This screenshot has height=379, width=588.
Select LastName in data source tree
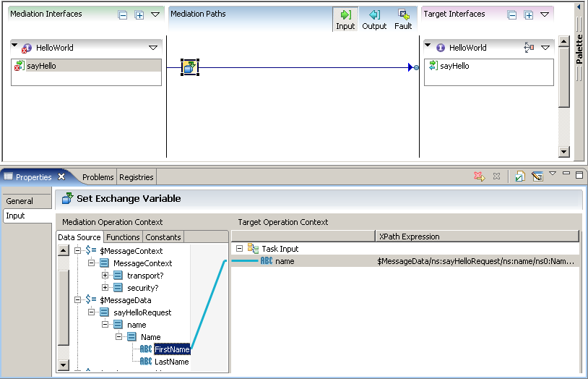click(x=171, y=362)
